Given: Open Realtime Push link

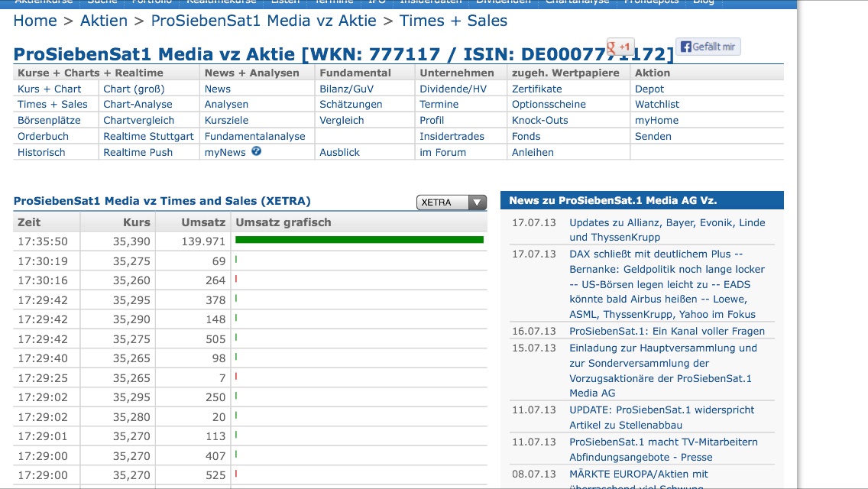Looking at the screenshot, I should [138, 152].
